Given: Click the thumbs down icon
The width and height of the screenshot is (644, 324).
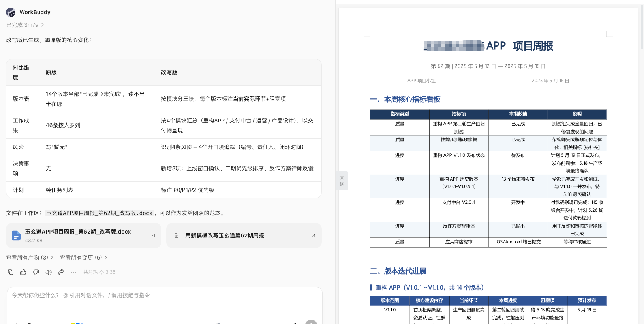Looking at the screenshot, I should 36,272.
